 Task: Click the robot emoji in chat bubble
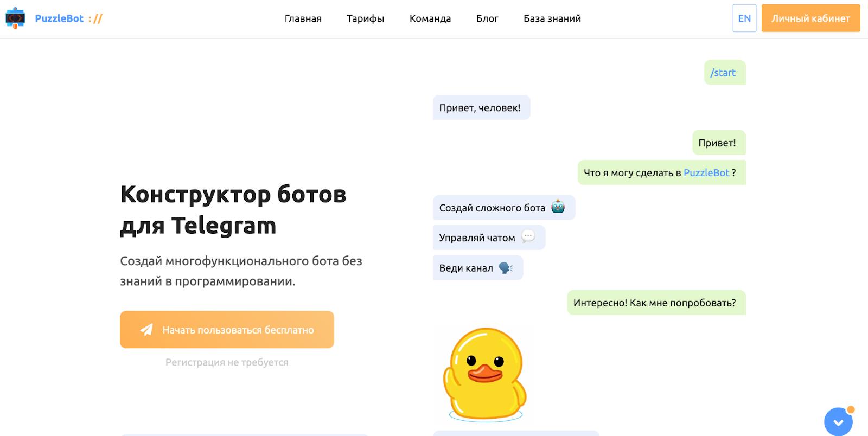[558, 207]
